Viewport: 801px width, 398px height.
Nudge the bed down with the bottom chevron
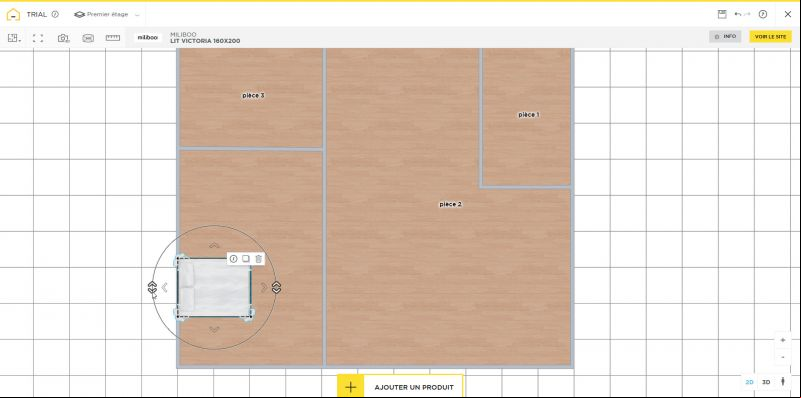coord(215,329)
